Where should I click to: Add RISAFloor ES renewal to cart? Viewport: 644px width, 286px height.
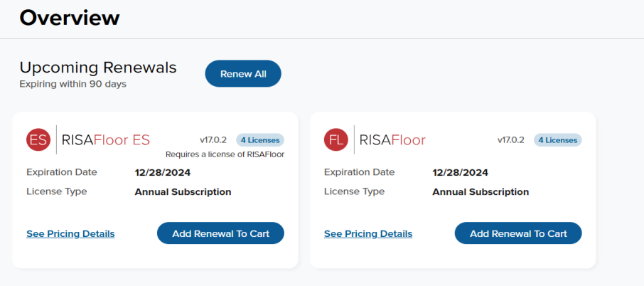pyautogui.click(x=220, y=233)
